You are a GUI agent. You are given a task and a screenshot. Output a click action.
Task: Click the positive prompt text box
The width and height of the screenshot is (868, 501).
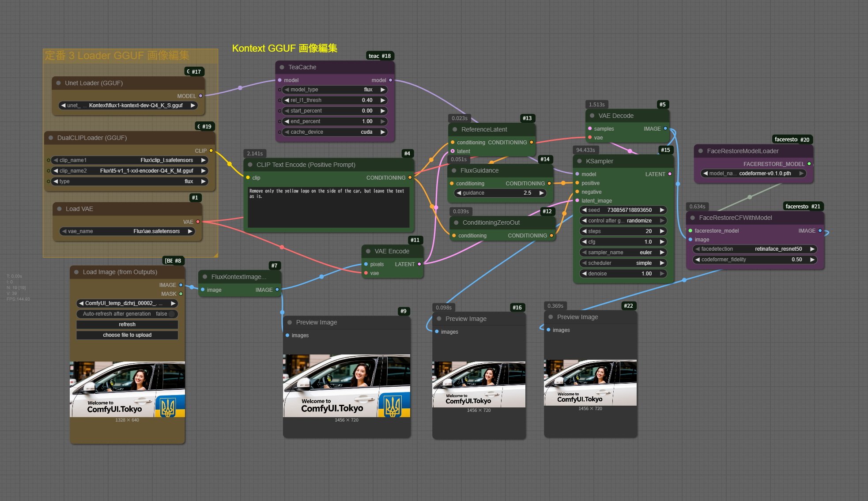click(x=328, y=207)
